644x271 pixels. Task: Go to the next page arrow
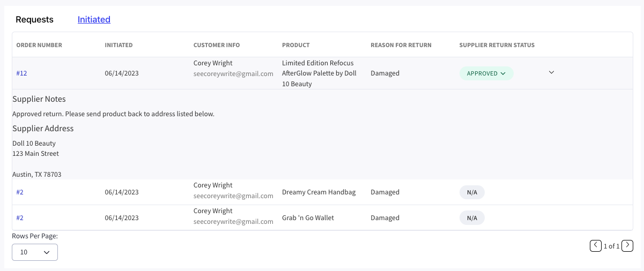click(627, 246)
